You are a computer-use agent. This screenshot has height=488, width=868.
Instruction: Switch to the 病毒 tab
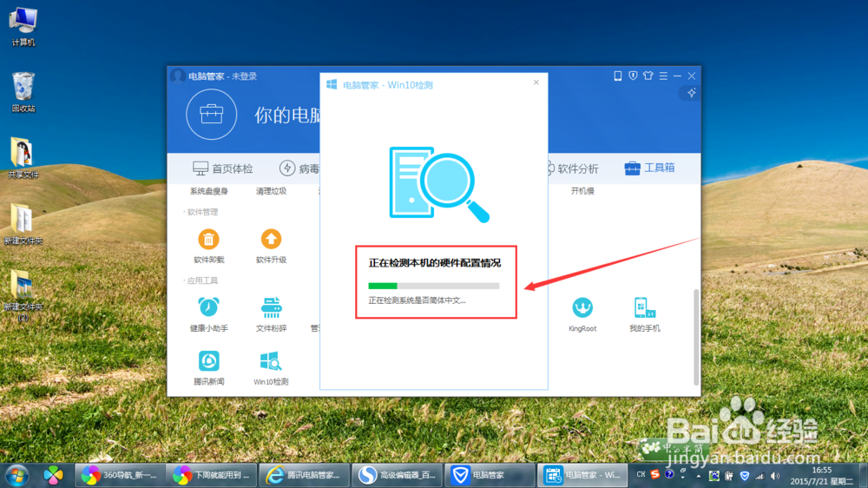click(299, 168)
